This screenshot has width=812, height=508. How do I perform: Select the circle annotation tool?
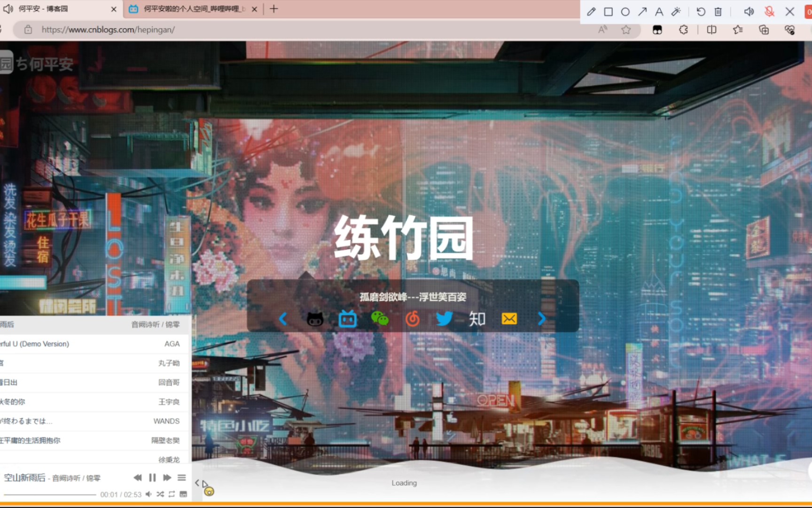click(625, 12)
